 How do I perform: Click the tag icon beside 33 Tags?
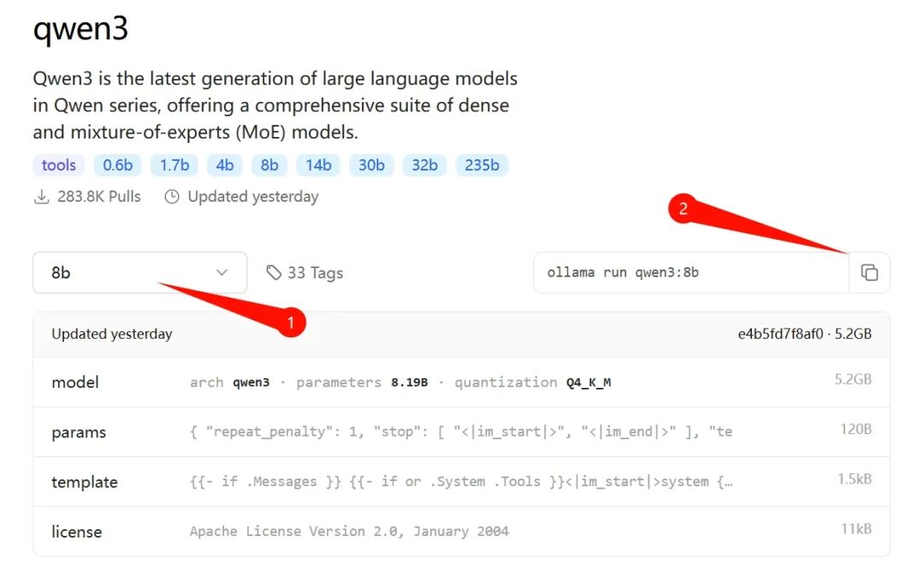tap(274, 272)
